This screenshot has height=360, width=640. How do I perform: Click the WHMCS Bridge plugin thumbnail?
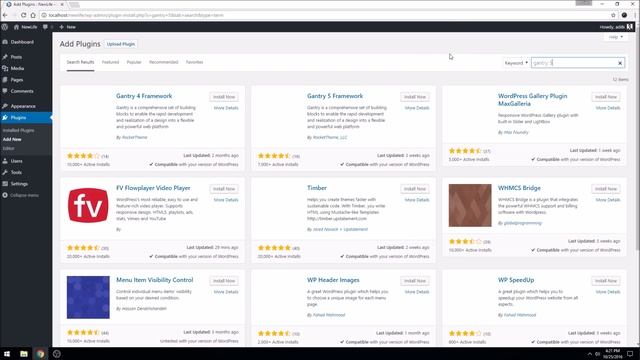[x=470, y=205]
